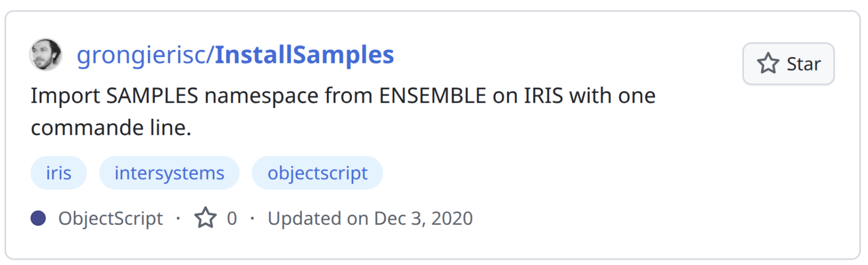
Task: Click the stargazers star icon beside the count
Action: [206, 218]
